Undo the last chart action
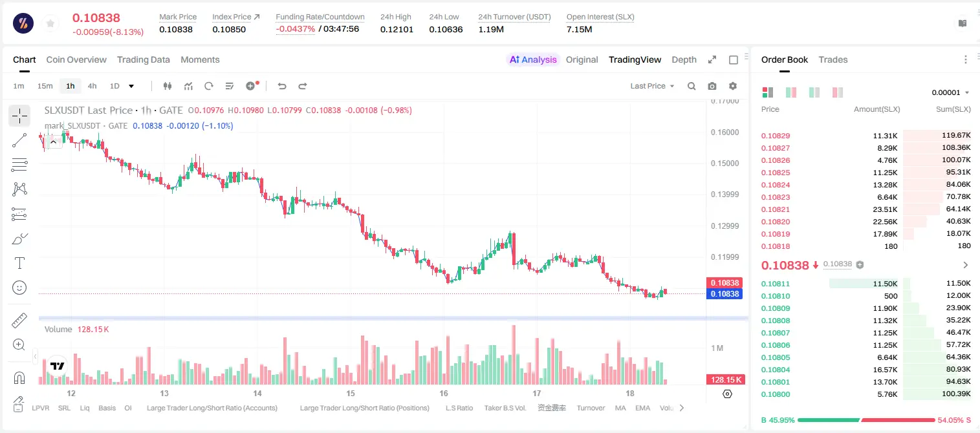The width and height of the screenshot is (980, 433). point(282,86)
